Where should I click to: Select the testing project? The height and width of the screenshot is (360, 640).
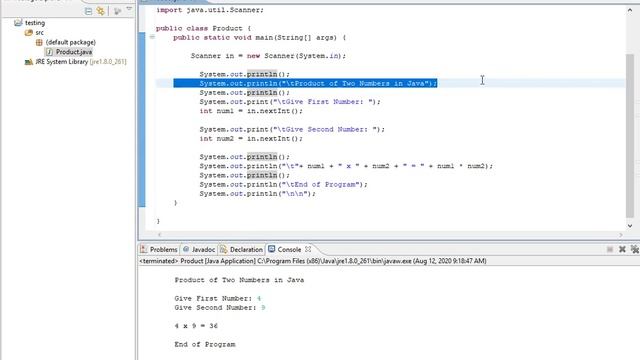[x=35, y=23]
